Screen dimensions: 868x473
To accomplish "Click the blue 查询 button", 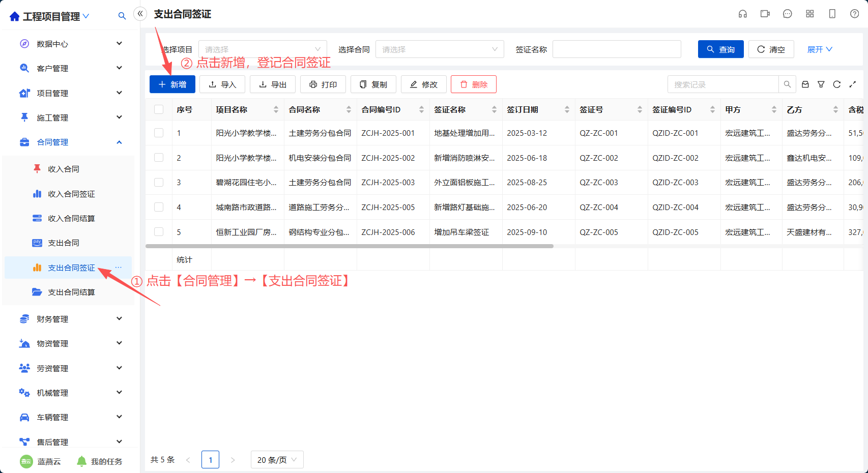I will pos(721,49).
